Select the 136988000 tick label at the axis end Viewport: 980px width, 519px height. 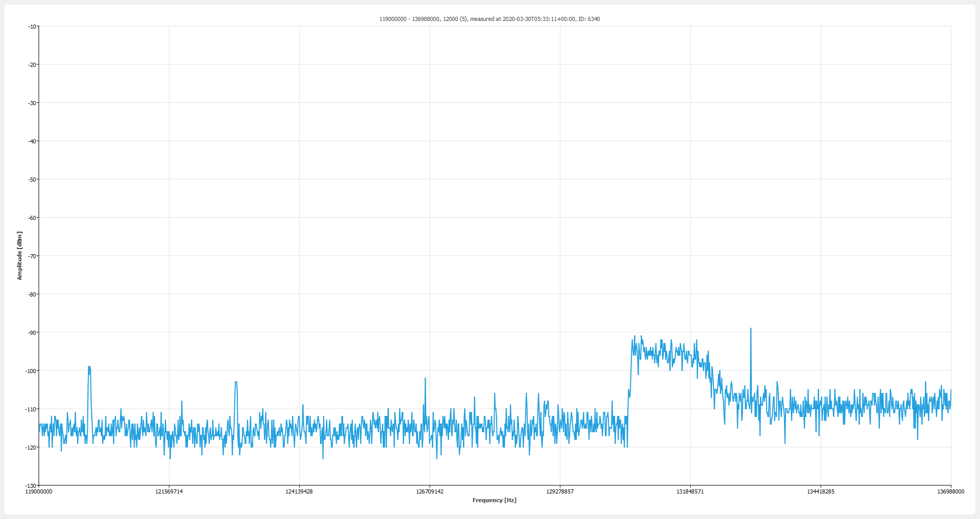950,491
